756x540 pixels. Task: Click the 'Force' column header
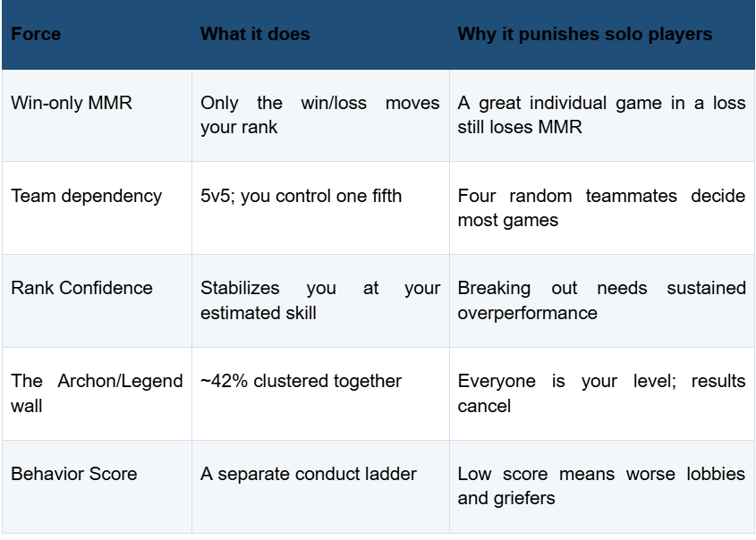[36, 34]
